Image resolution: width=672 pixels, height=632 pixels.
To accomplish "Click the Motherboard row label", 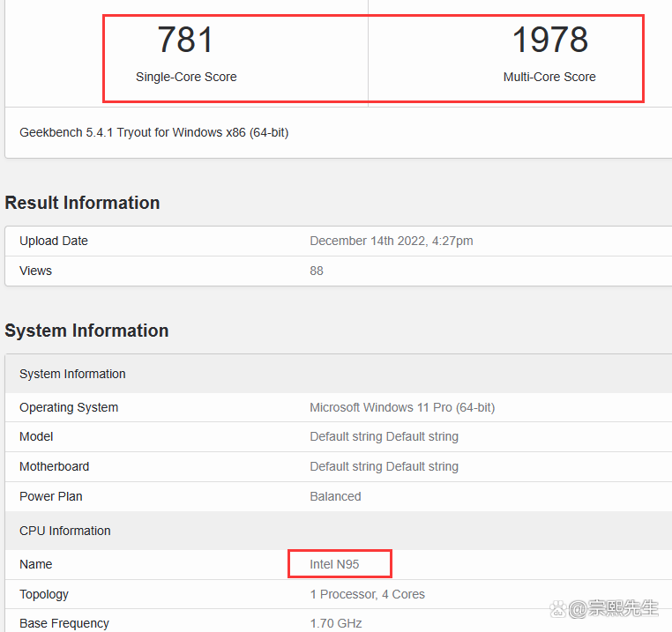I will (x=55, y=466).
